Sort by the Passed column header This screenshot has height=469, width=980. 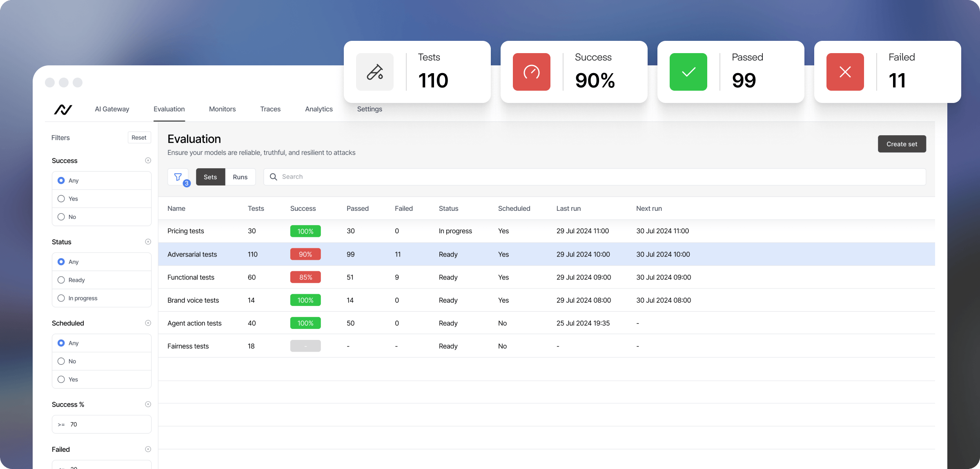pos(358,208)
